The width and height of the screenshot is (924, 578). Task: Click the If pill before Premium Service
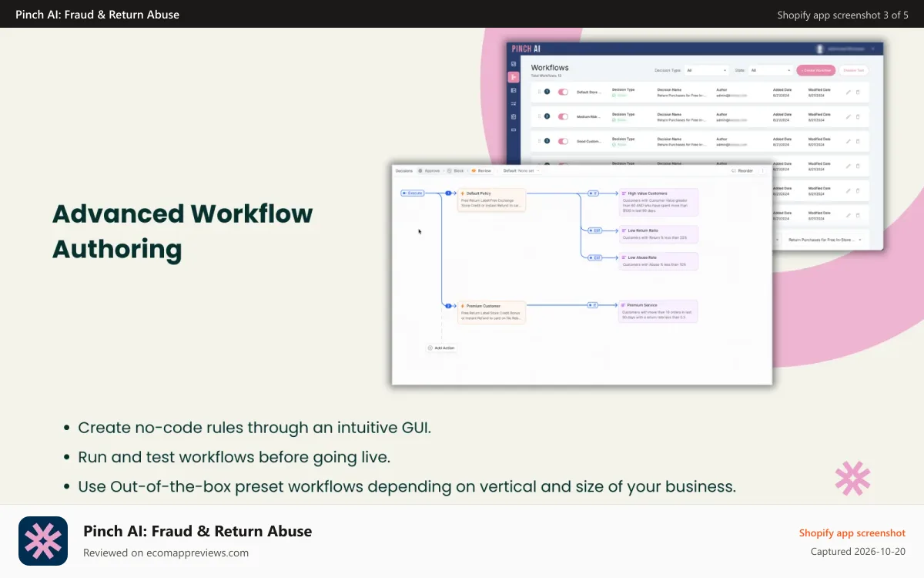(x=593, y=305)
